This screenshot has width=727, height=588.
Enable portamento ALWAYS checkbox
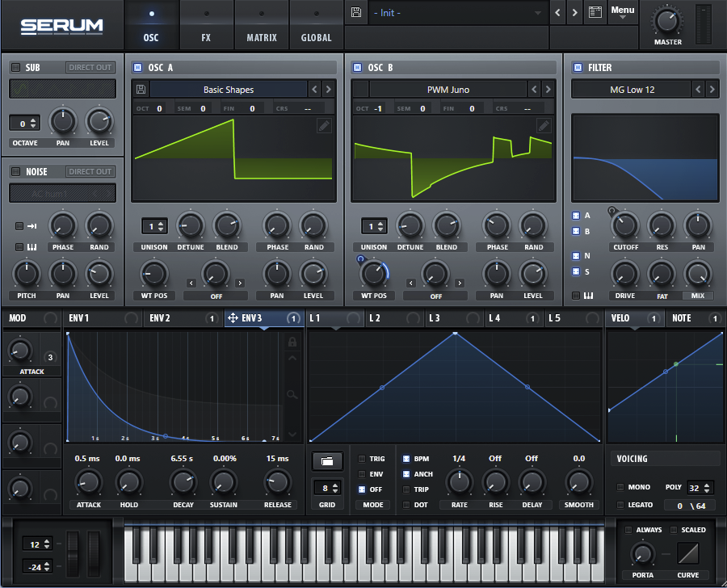coord(628,530)
